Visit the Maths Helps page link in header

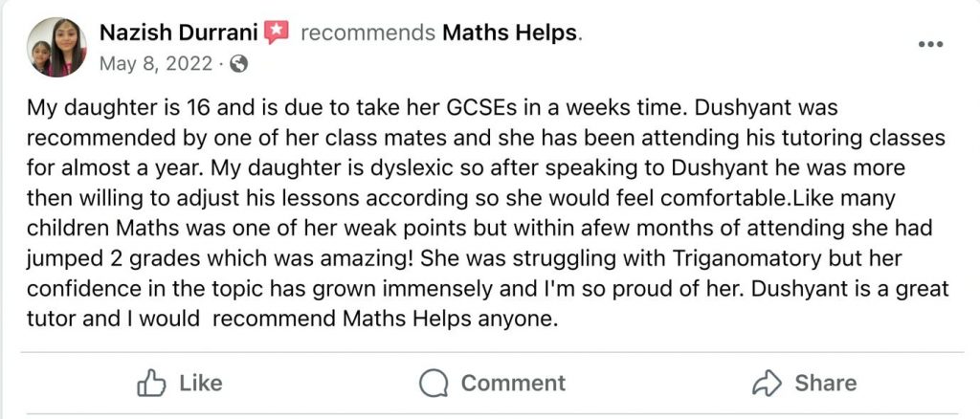point(509,33)
